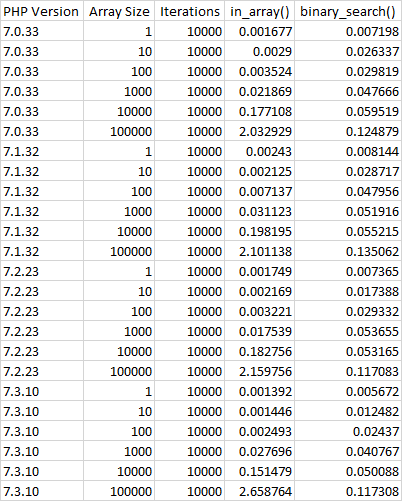Click the 0.117083 cell
The image size is (402, 501).
348,371
